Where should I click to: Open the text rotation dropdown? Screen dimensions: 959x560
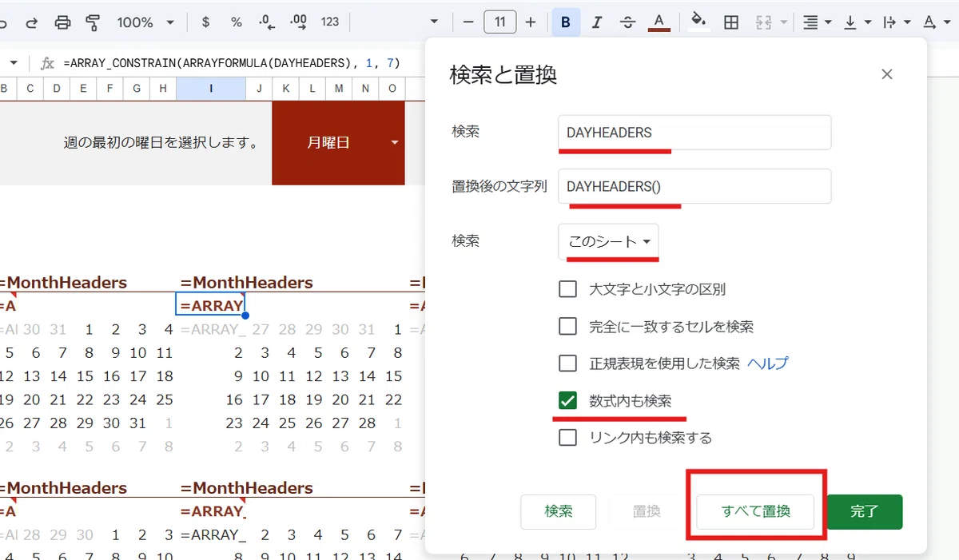tap(936, 22)
